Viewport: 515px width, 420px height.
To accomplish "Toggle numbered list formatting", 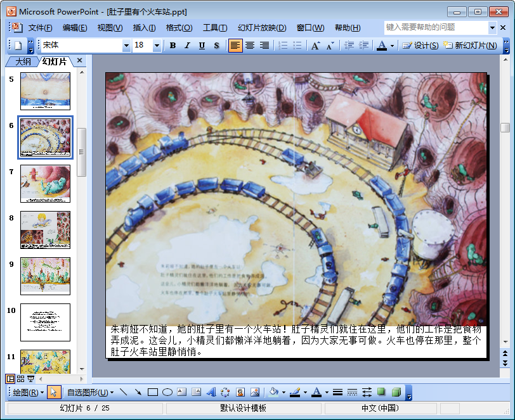I will coord(283,45).
